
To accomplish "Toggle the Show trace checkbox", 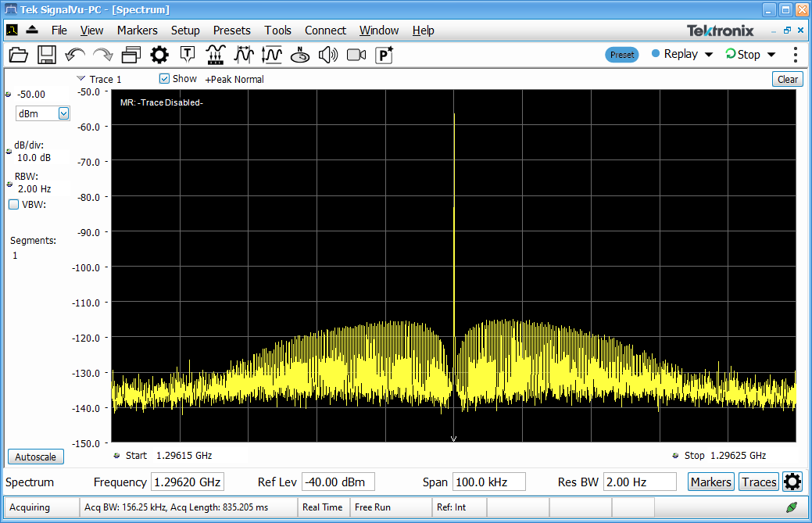I will (x=164, y=79).
